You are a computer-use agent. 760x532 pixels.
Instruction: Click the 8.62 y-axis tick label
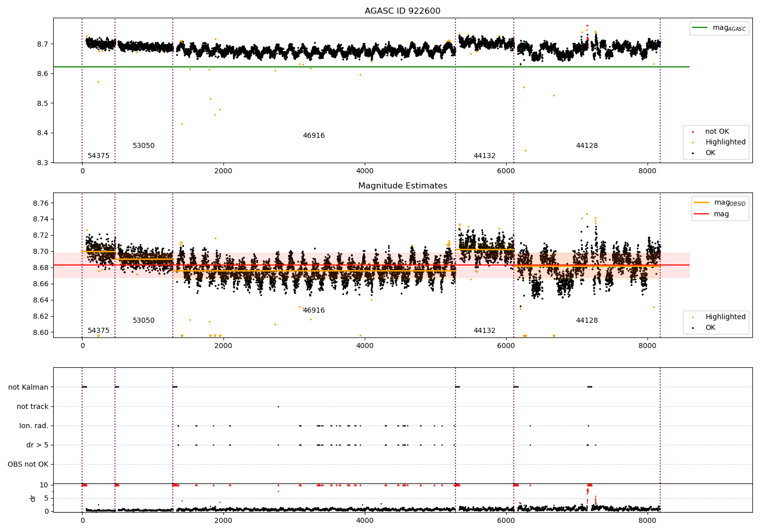[x=41, y=317]
